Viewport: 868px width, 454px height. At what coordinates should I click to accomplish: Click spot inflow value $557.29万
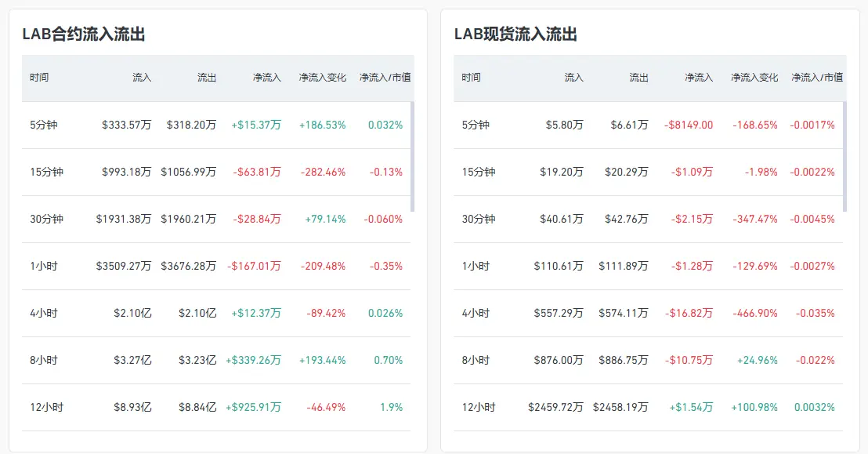coord(559,313)
